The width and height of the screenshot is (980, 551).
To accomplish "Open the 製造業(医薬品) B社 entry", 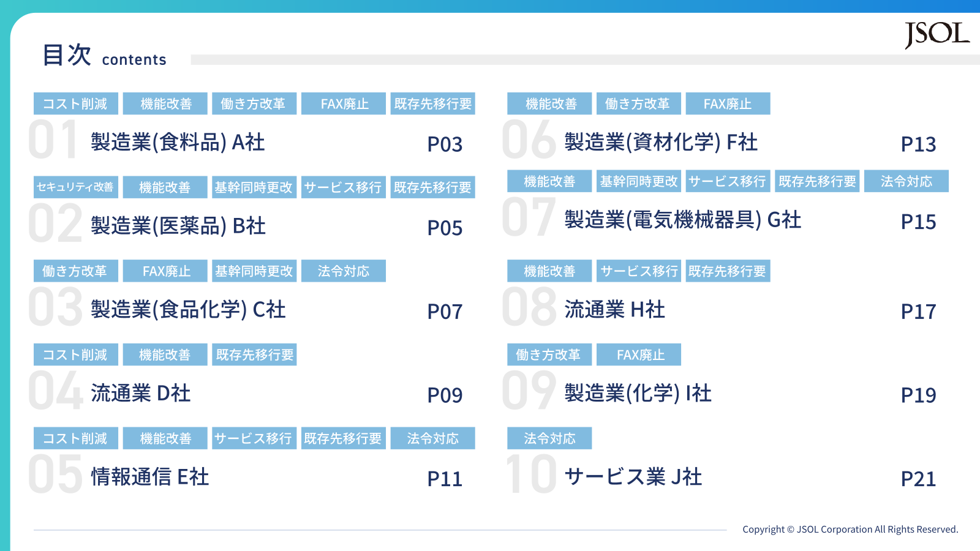I will tap(178, 226).
